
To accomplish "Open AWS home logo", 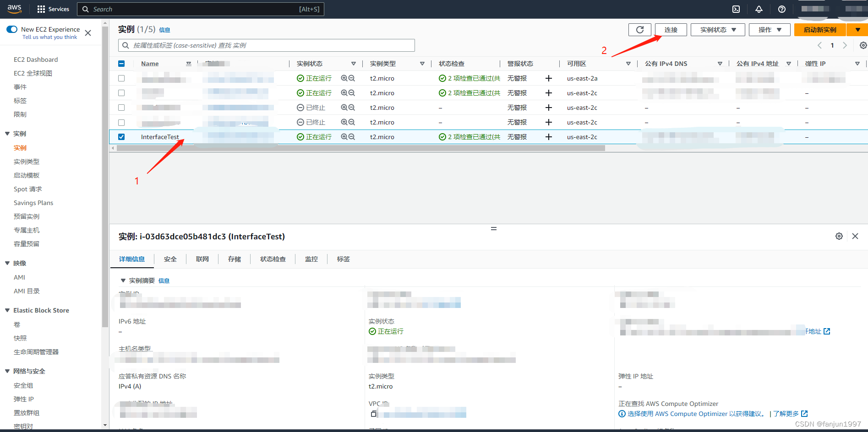I will [15, 9].
